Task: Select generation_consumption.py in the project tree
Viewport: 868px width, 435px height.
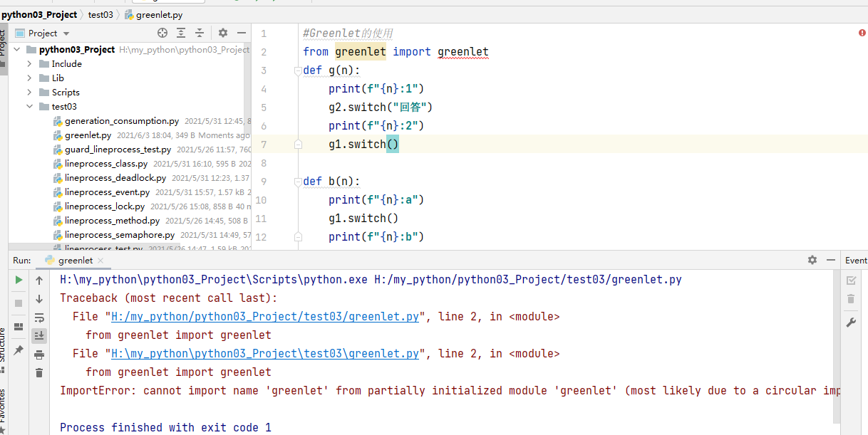Action: 122,121
